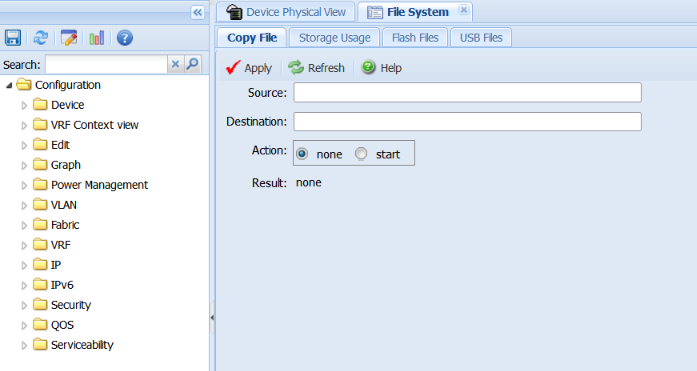Expand the VRF tree node
Image resolution: width=697 pixels, height=371 pixels.
pyautogui.click(x=24, y=245)
